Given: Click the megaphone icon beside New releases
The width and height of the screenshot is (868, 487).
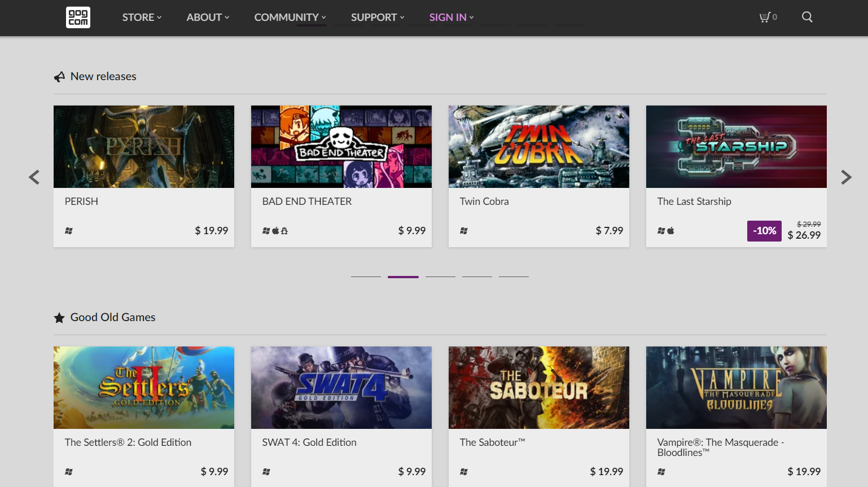Looking at the screenshot, I should 59,77.
